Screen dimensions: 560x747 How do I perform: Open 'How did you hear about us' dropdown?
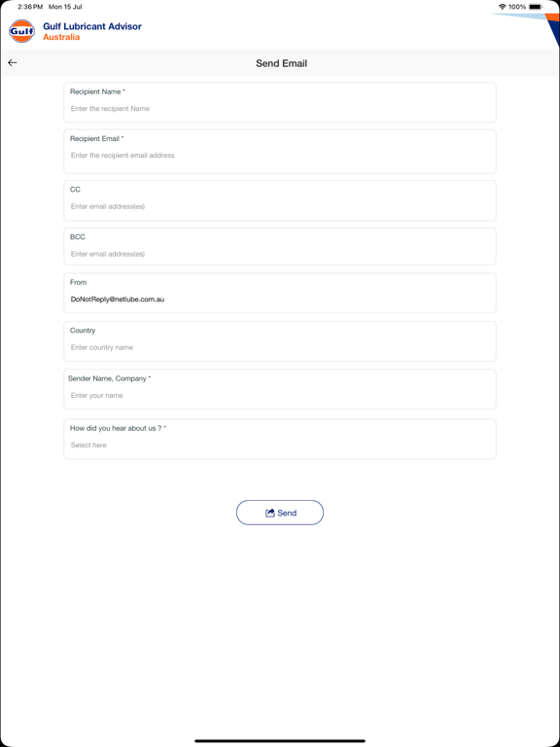(x=280, y=439)
